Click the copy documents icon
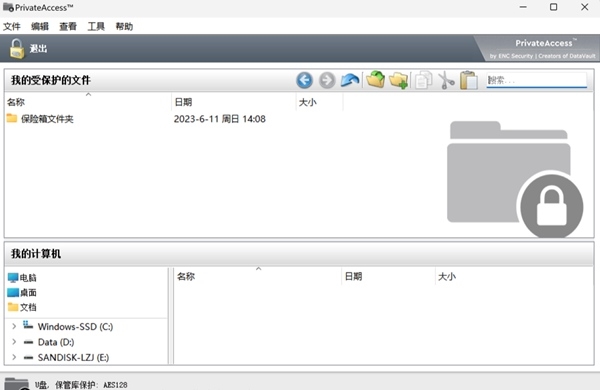The height and width of the screenshot is (390, 600). 423,80
